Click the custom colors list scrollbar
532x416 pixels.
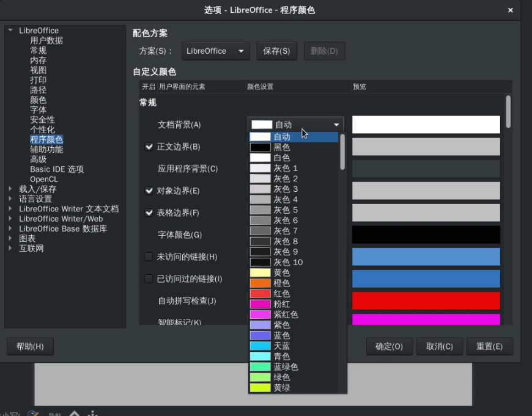(508, 112)
